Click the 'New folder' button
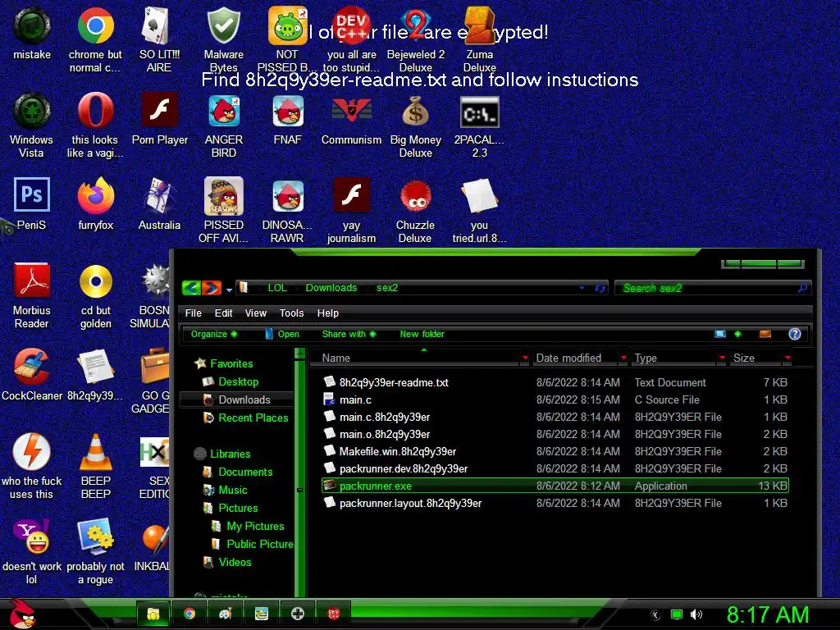Viewport: 840px width, 630px height. [x=422, y=334]
